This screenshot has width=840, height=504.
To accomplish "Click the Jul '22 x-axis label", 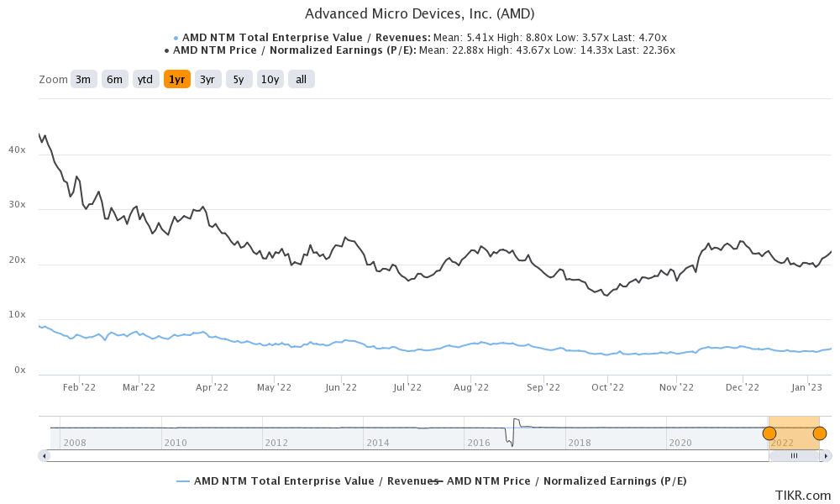I will tap(407, 387).
